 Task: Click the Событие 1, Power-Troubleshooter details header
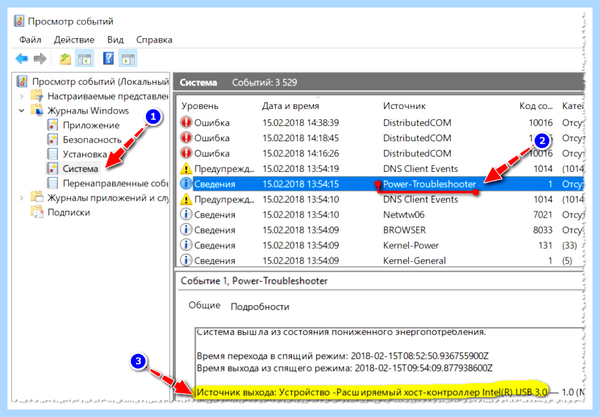254,281
